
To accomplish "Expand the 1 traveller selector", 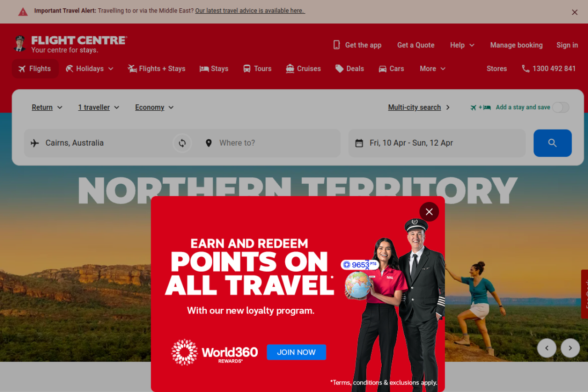I will tap(99, 107).
